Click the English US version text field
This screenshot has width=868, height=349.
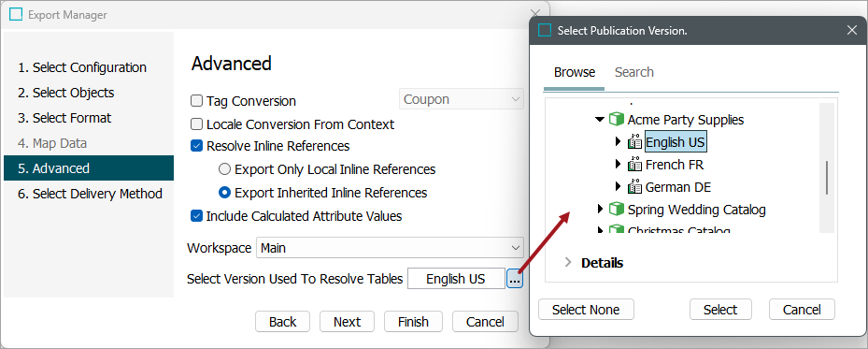(456, 279)
